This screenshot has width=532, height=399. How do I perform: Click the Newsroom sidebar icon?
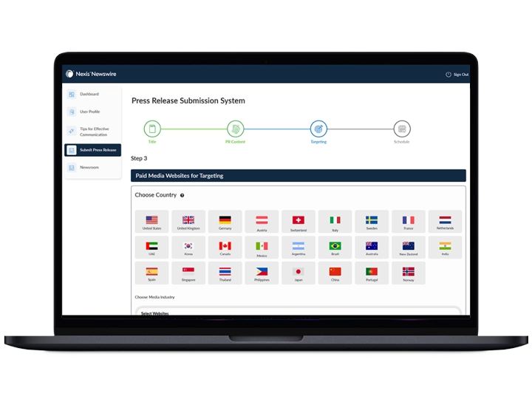point(72,168)
